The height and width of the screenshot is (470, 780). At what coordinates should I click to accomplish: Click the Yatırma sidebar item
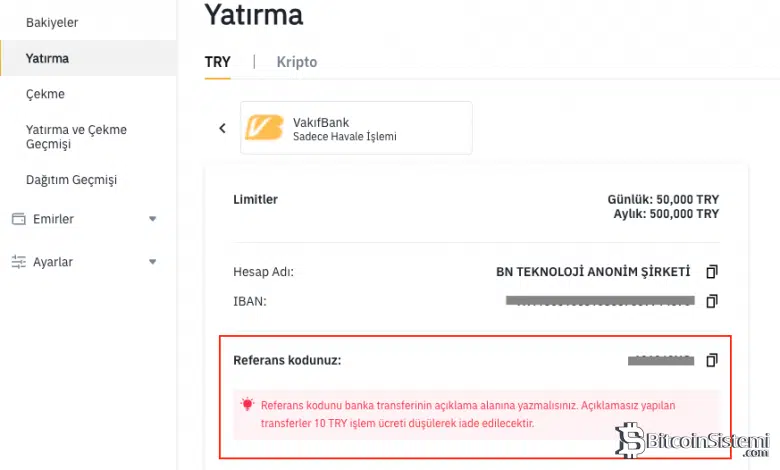[47, 58]
